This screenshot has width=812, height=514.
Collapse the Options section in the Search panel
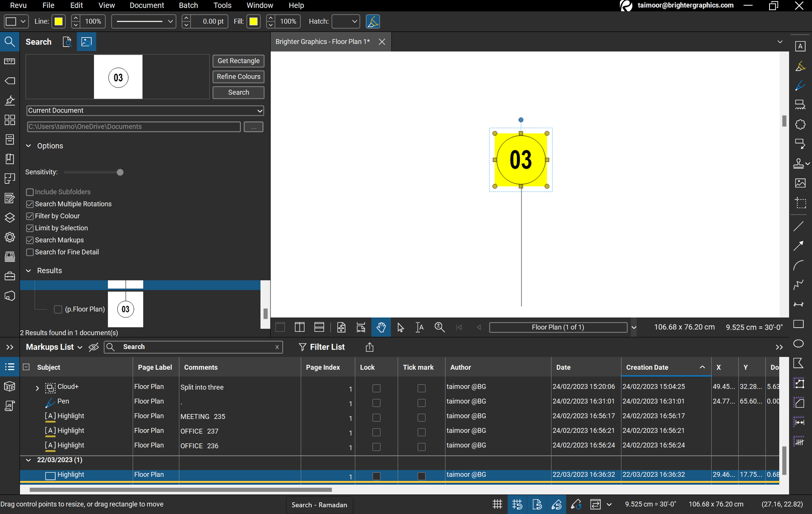click(28, 146)
